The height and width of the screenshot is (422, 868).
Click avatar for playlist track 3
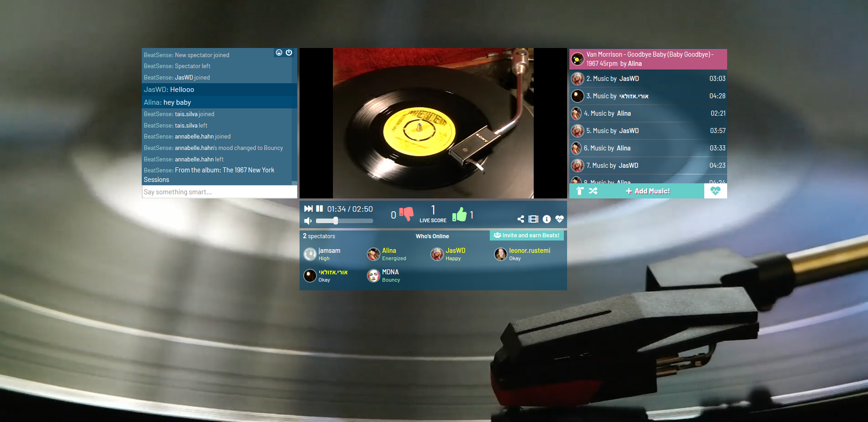[x=578, y=96]
